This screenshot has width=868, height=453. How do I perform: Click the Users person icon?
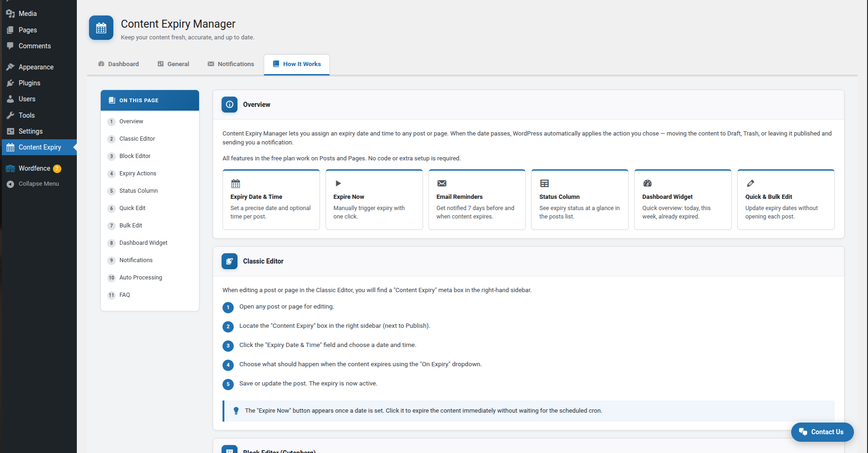point(10,99)
